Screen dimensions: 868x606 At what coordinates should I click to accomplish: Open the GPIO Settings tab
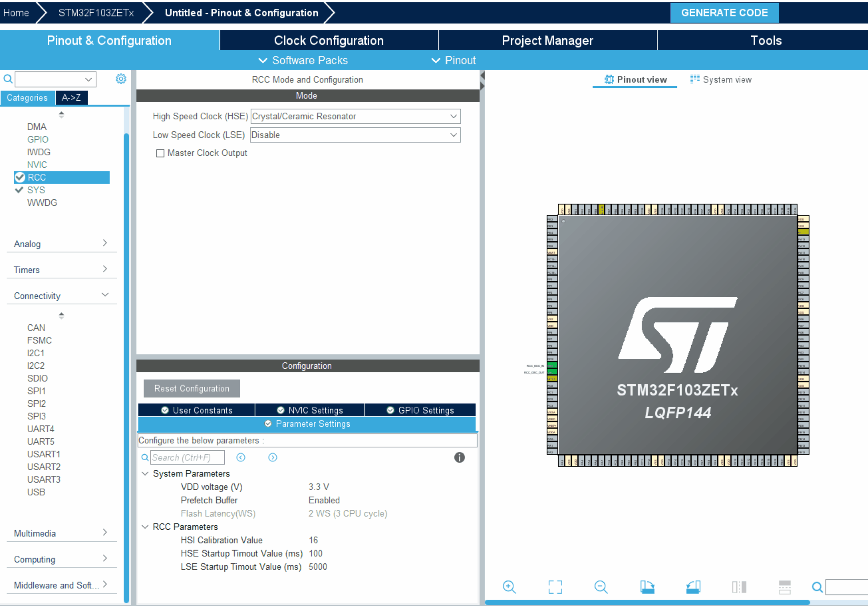click(x=420, y=410)
